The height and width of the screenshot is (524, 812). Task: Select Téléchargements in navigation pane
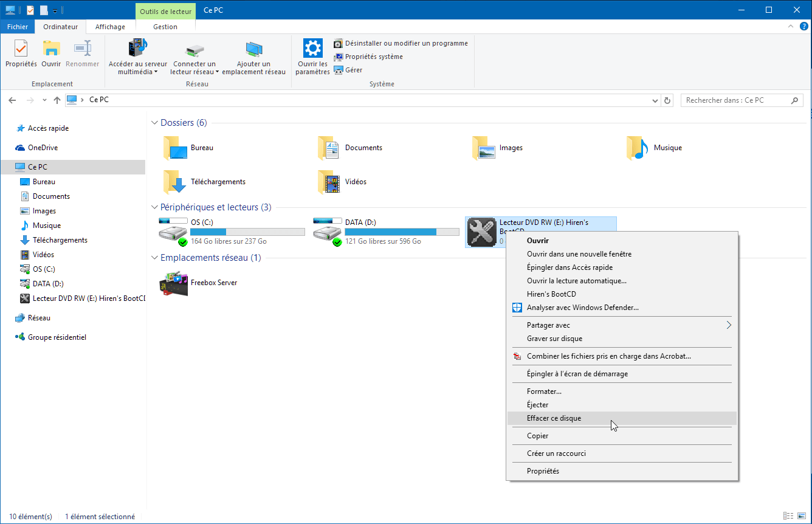point(60,240)
